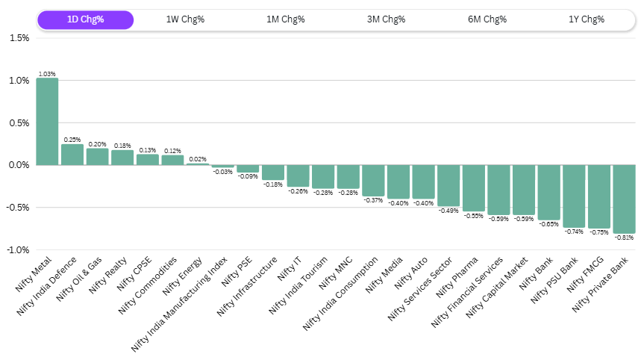Show the 6M Chg% view
The image size is (644, 360).
487,19
